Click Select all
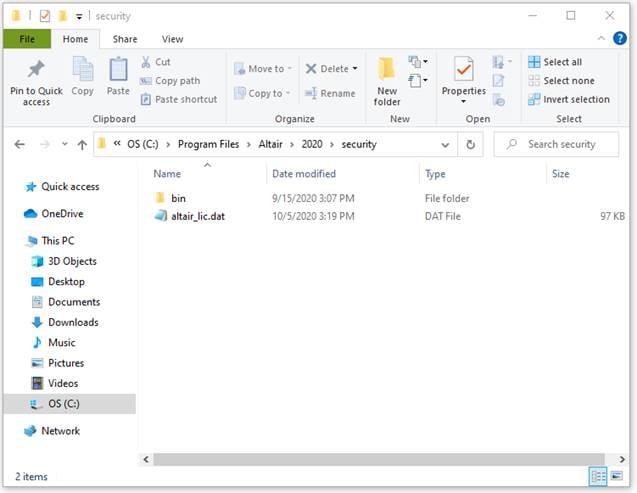The height and width of the screenshot is (493, 637). click(555, 62)
